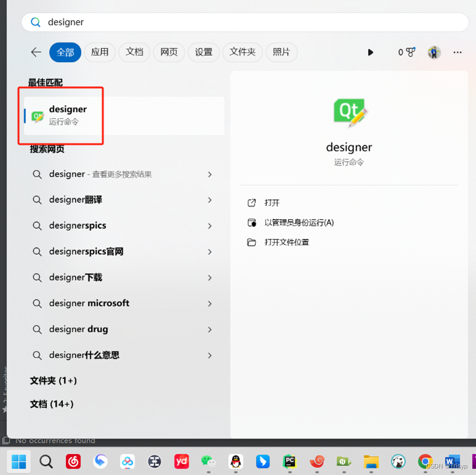
Task: Open Google Chrome from the taskbar
Action: click(x=425, y=462)
